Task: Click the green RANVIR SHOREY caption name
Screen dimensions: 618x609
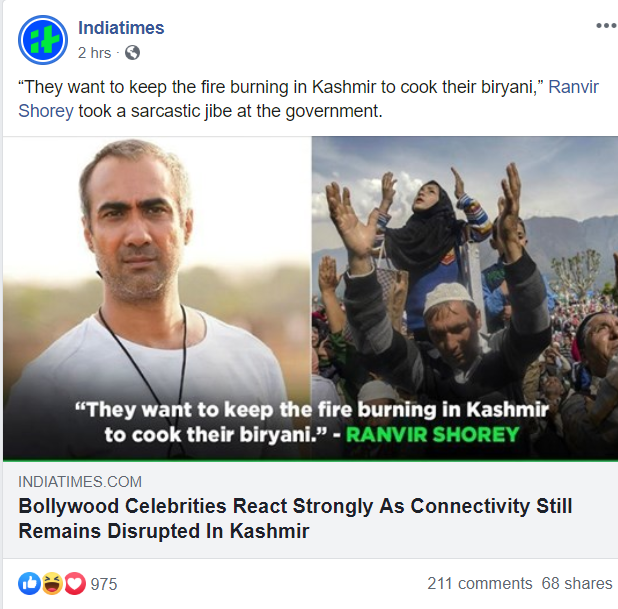Action: (x=433, y=434)
